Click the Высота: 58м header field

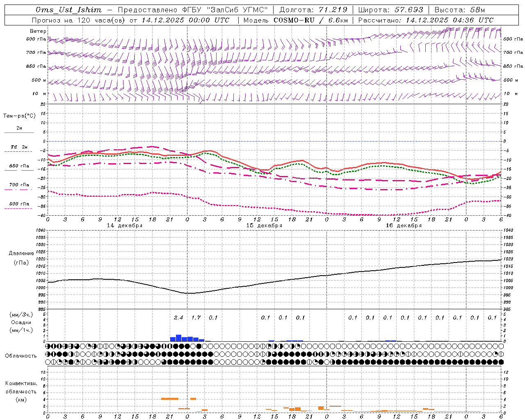pyautogui.click(x=459, y=10)
